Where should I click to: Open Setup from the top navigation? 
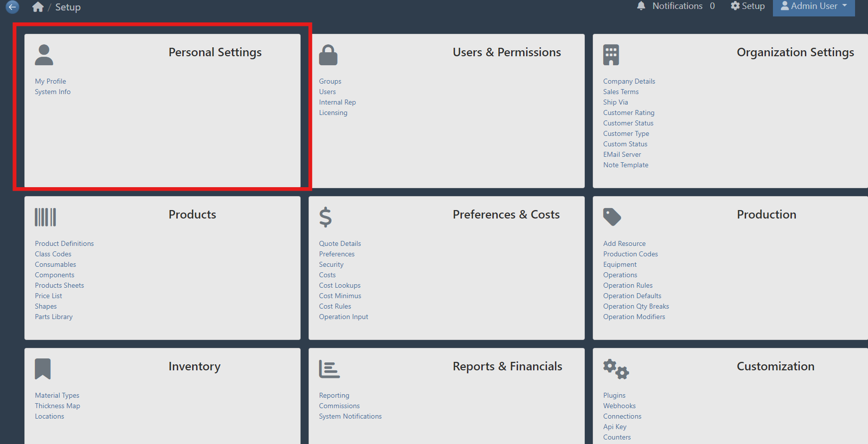click(748, 6)
